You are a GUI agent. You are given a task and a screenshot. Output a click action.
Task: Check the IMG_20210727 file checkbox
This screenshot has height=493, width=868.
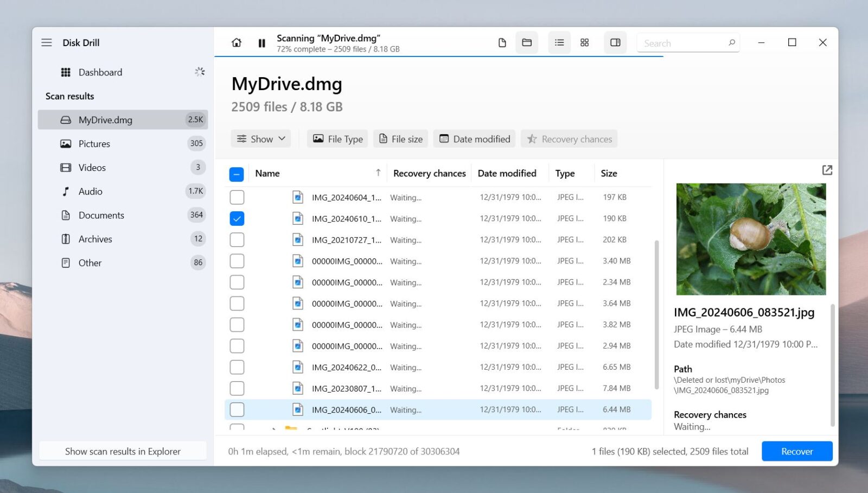tap(237, 239)
